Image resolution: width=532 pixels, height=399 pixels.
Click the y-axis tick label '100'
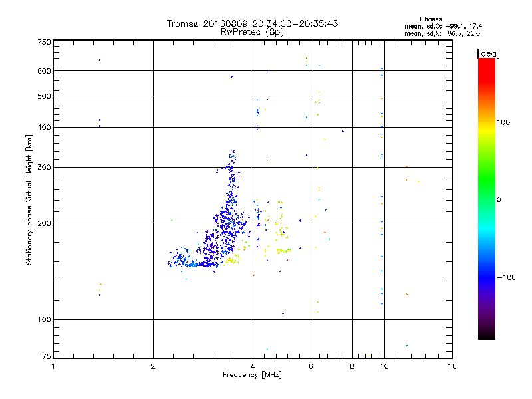click(x=44, y=319)
